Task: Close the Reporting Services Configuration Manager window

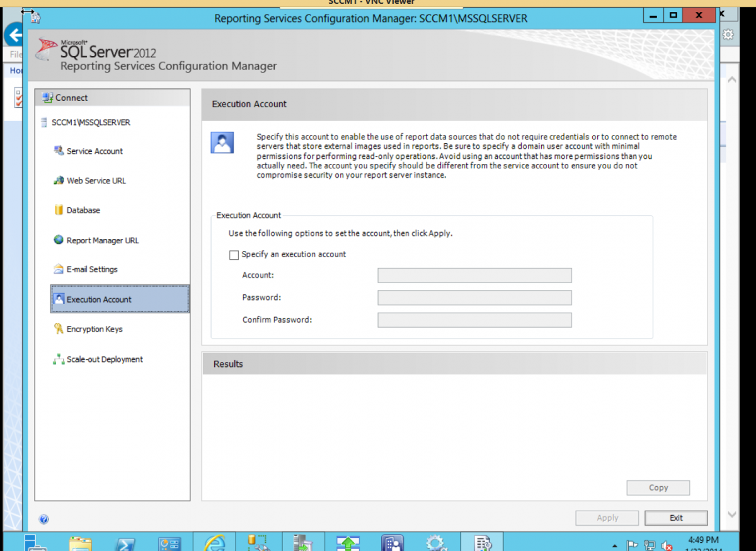Action: (x=700, y=14)
